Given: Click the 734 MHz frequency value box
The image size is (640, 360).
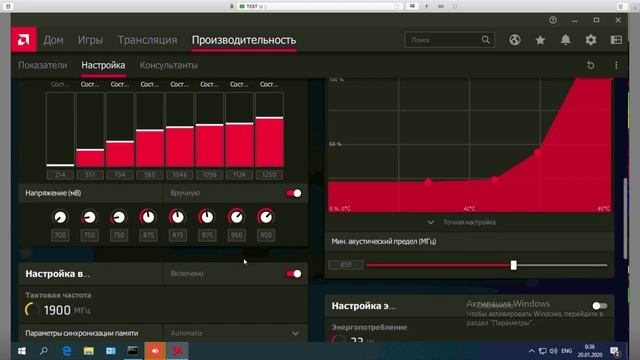Looking at the screenshot, I should (120, 175).
